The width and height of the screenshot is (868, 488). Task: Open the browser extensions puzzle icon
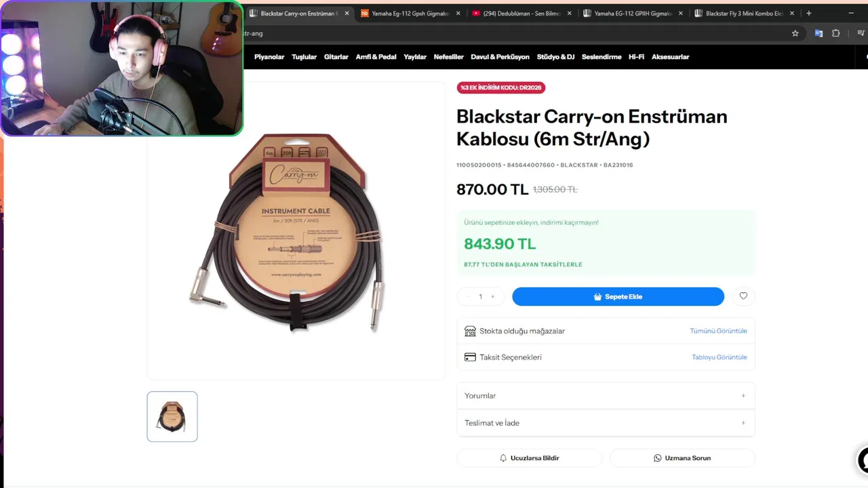pos(835,33)
